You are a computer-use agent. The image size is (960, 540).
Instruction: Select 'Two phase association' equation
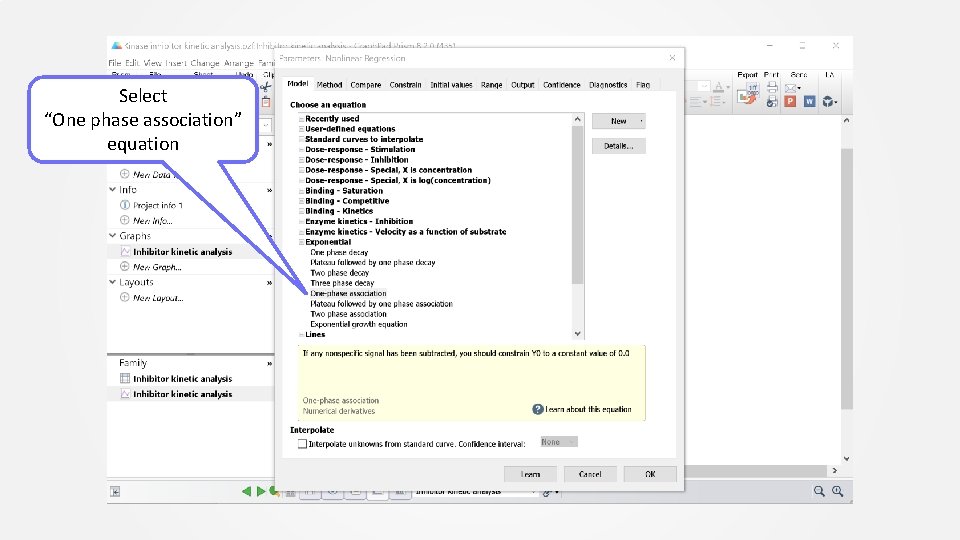coord(348,315)
